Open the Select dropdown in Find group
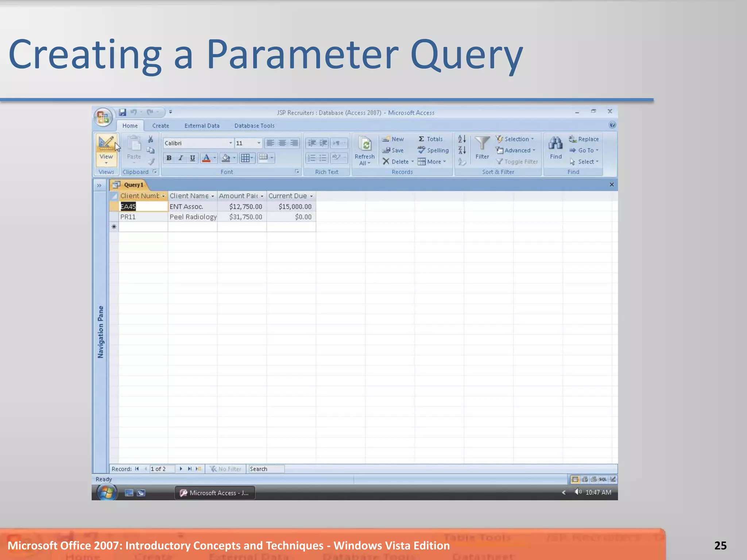747x560 pixels. coord(584,162)
